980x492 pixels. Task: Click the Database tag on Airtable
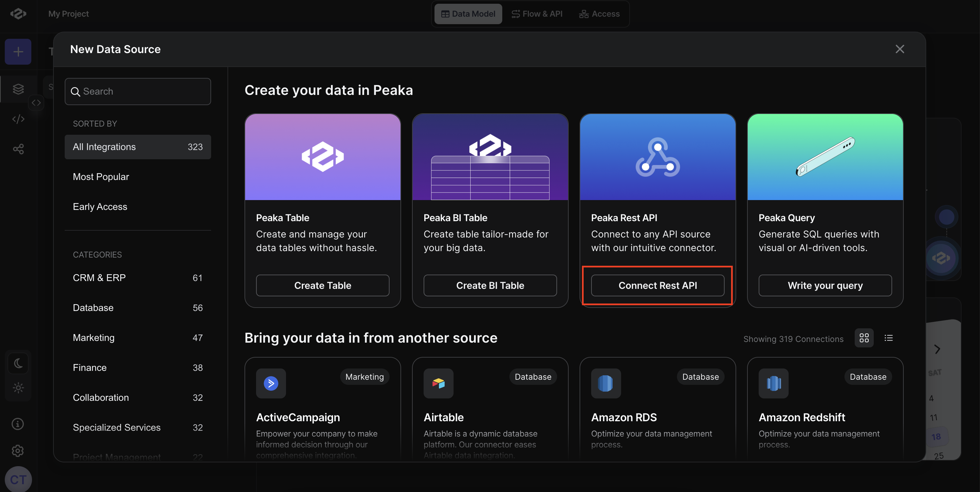point(533,377)
